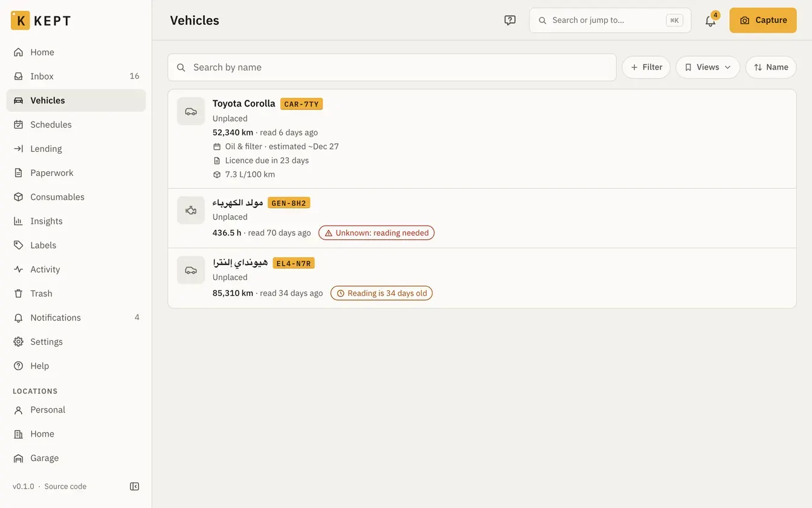Click the Home house icon in main navigation
This screenshot has width=812, height=508.
(19, 52)
